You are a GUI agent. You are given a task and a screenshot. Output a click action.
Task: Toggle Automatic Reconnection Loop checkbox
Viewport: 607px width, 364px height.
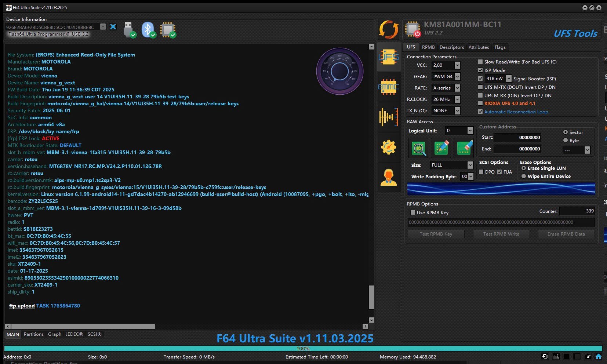tap(480, 112)
